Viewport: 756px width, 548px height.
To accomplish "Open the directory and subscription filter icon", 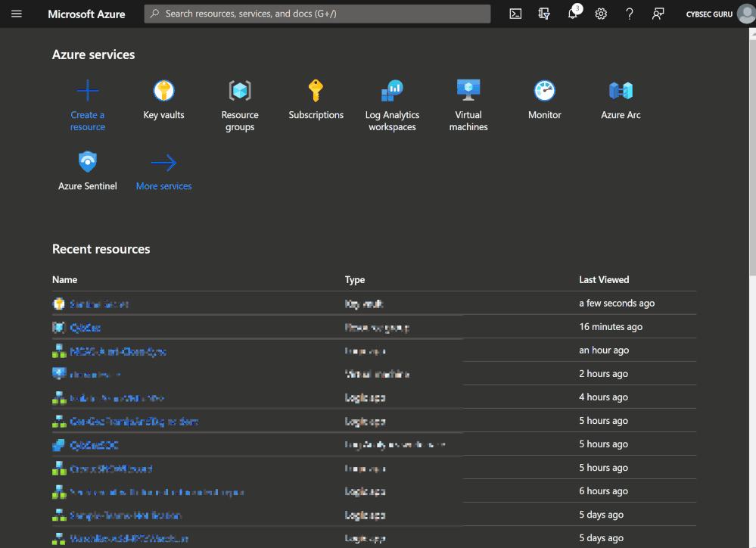I will 544,14.
